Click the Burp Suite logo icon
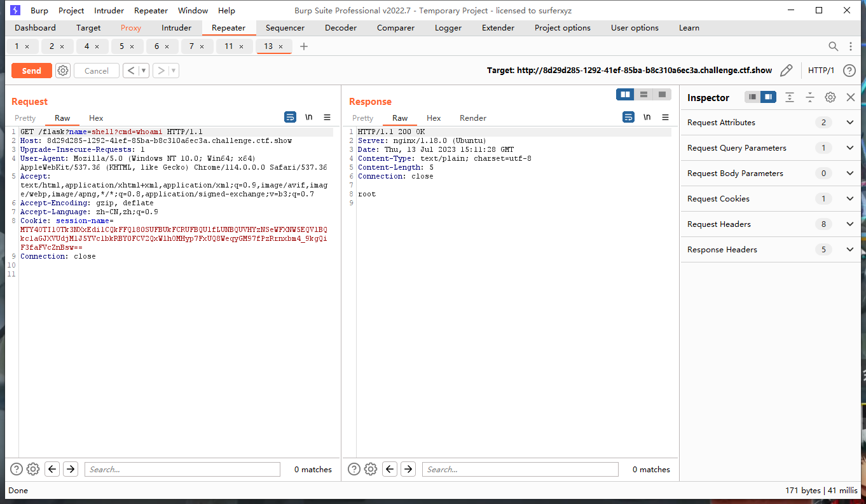 (x=15, y=10)
